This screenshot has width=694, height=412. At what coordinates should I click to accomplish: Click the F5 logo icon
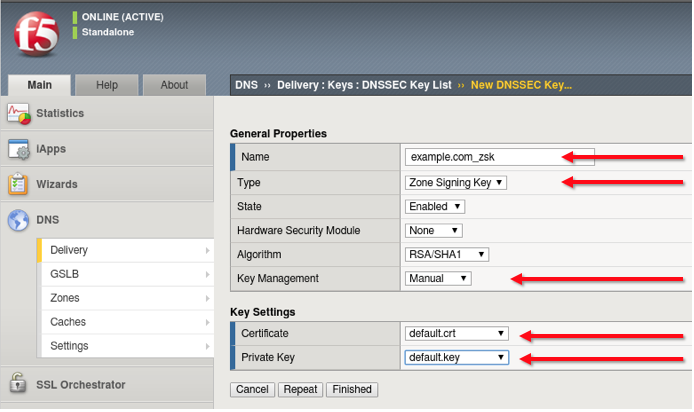pyautogui.click(x=36, y=34)
